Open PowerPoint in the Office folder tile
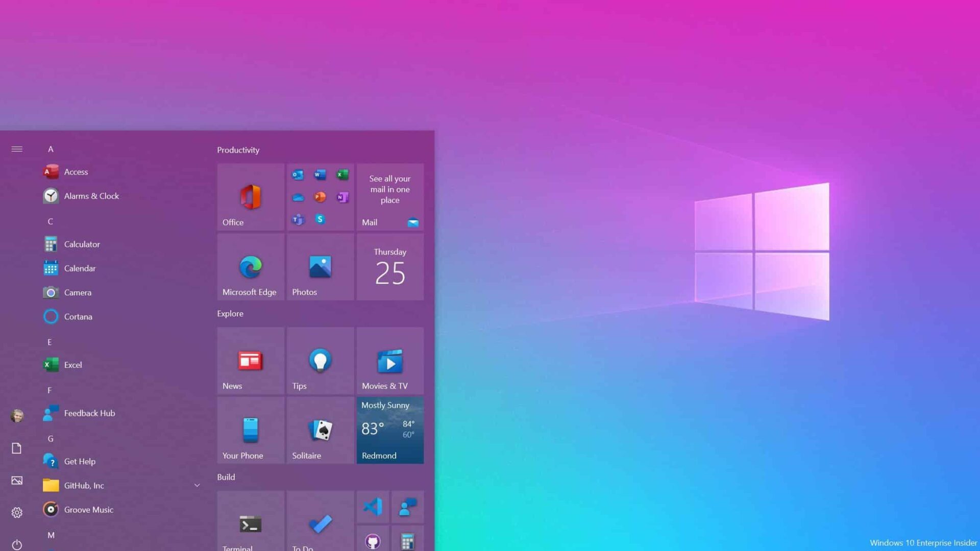The height and width of the screenshot is (551, 980). 320,197
